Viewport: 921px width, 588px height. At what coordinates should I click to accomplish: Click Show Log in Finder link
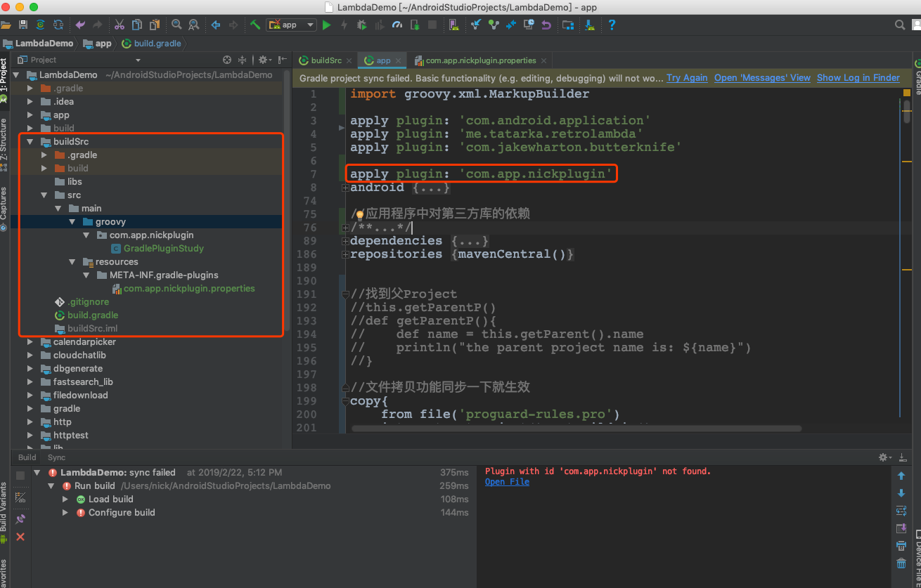(858, 78)
